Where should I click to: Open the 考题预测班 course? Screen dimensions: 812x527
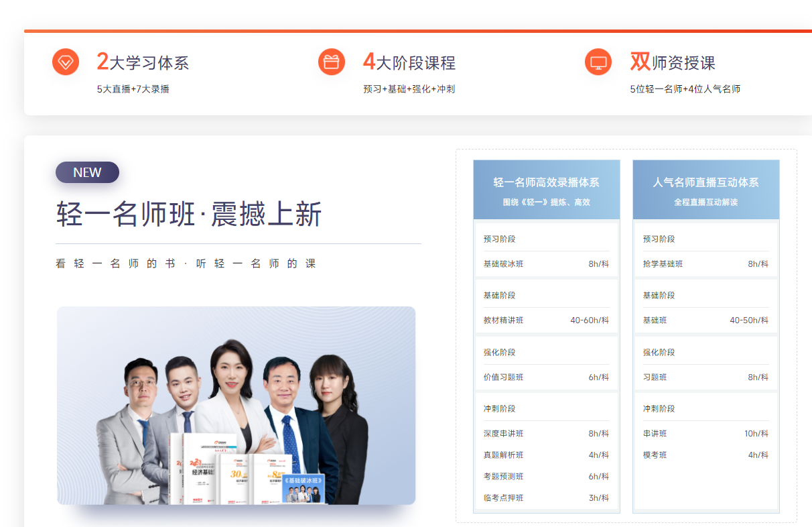pyautogui.click(x=546, y=477)
